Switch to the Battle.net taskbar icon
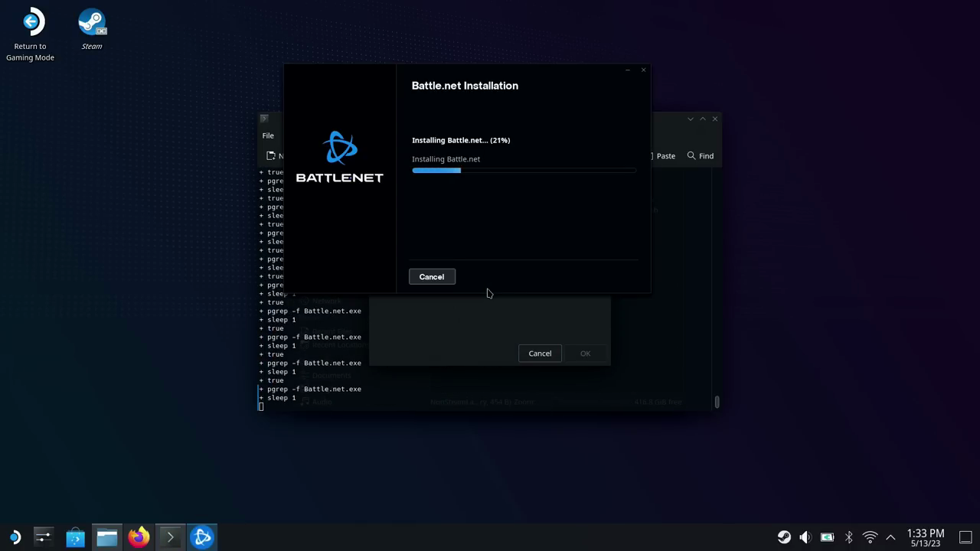Viewport: 980px width, 551px height. [202, 537]
